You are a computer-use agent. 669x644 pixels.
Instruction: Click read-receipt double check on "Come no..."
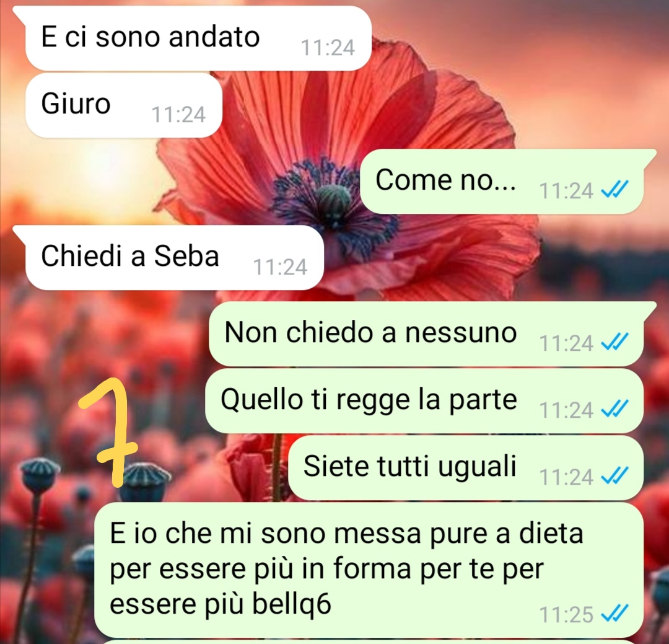[614, 190]
